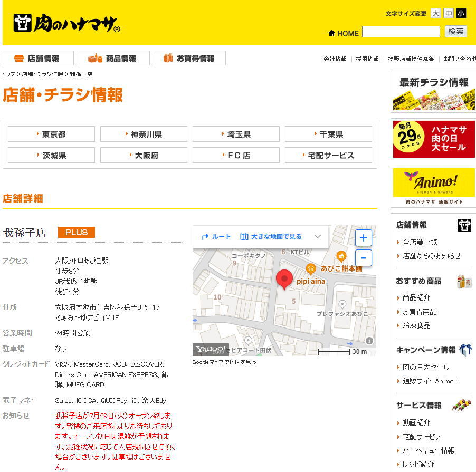Click the red location pin on the map
Viewport: 476px width, 472px height.
pos(284,279)
